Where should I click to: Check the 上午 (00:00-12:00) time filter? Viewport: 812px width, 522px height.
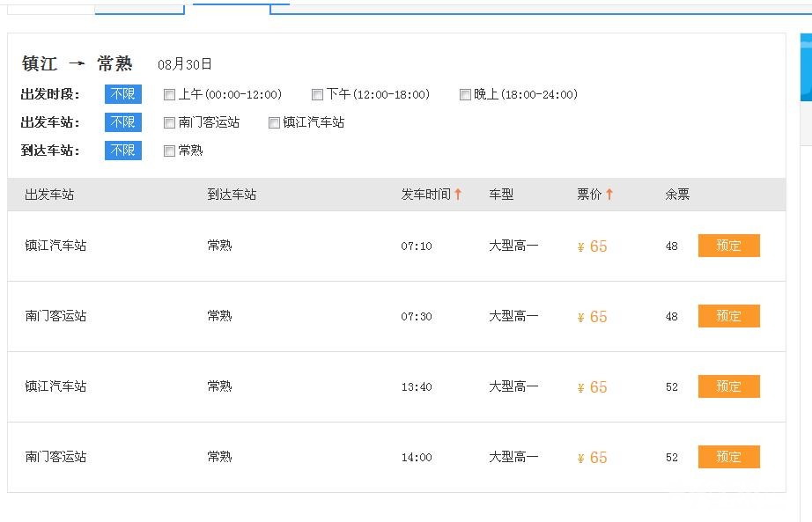click(x=169, y=94)
